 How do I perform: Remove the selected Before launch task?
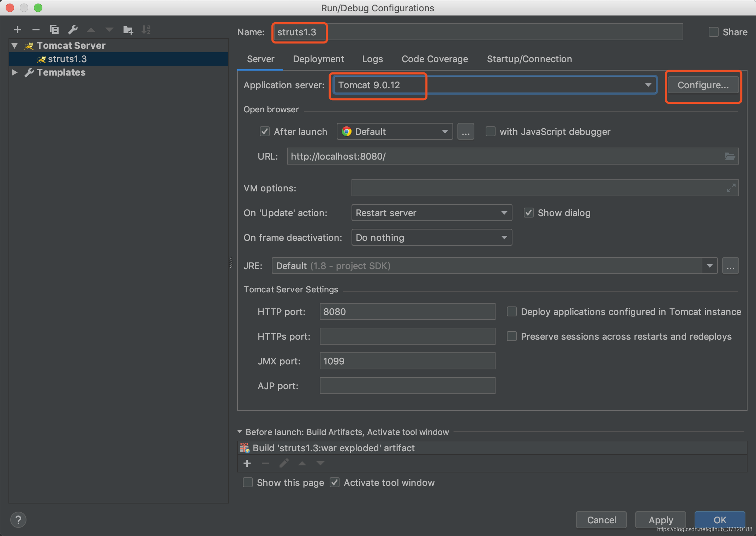pos(265,464)
